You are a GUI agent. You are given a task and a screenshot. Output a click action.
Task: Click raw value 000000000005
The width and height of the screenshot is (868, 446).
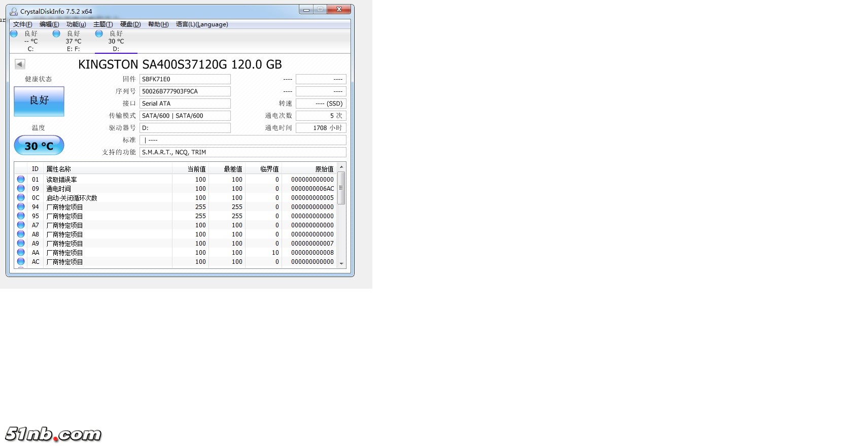pos(313,198)
